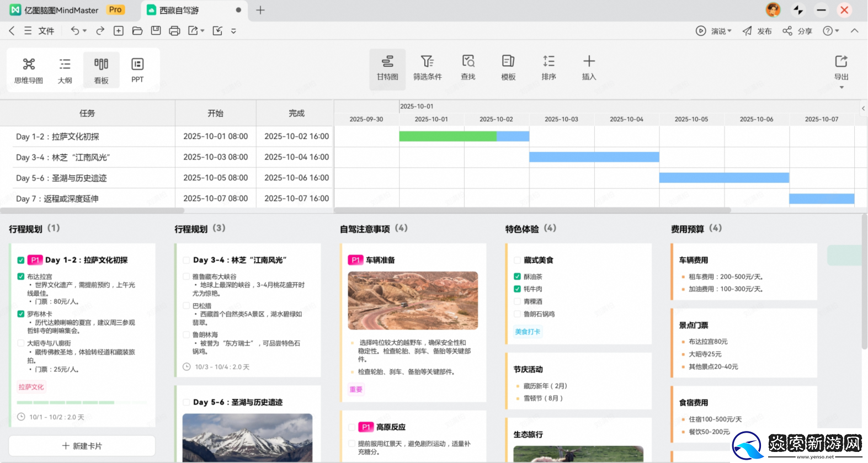The height and width of the screenshot is (463, 868).
Task: Open the undo history dropdown arrow
Action: pyautogui.click(x=85, y=31)
